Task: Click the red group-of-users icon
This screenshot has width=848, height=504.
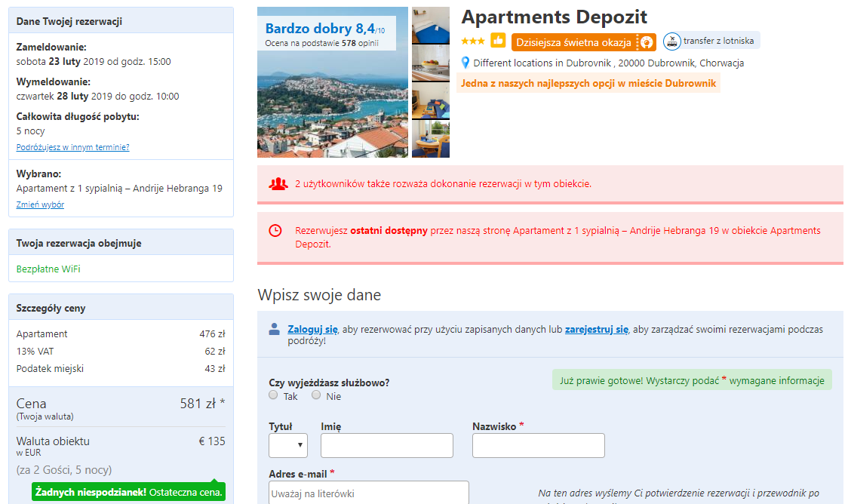Action: pyautogui.click(x=278, y=184)
